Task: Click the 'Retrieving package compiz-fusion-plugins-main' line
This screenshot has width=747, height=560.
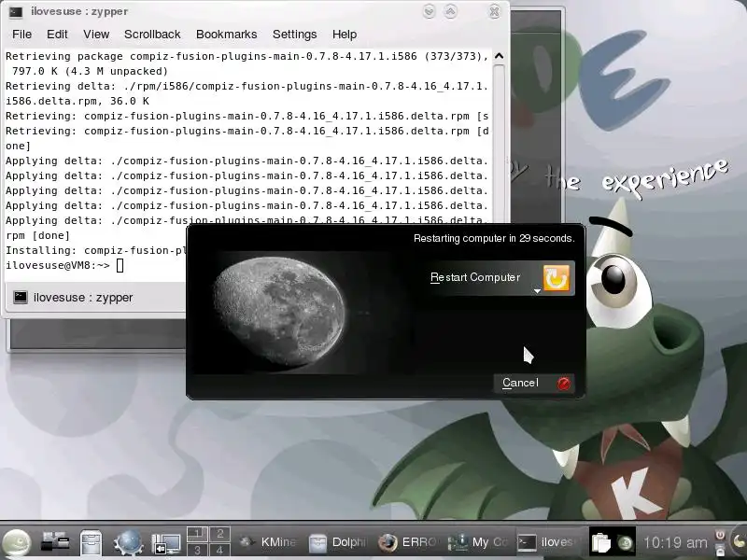Action: coord(247,56)
